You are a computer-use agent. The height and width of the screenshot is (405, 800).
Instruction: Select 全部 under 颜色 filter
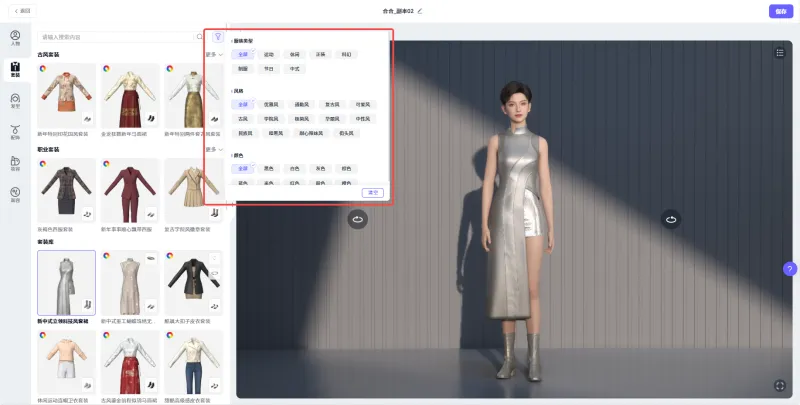[243, 168]
